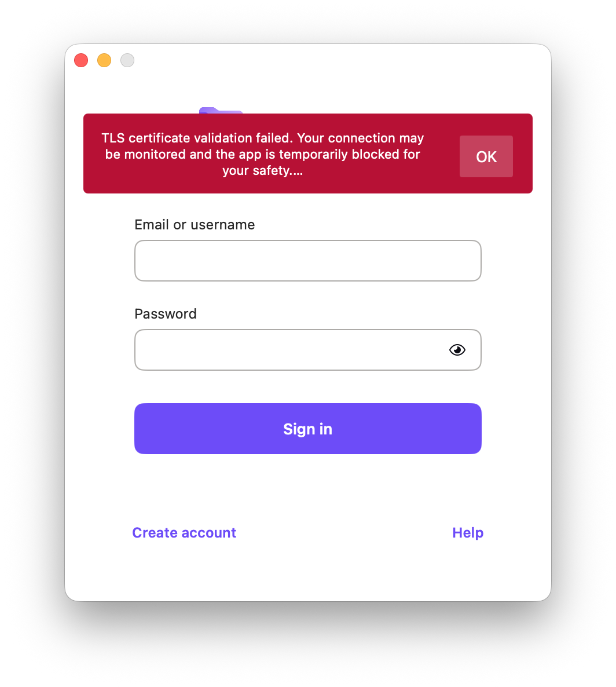Click the "Email or username" label
This screenshot has width=616, height=687.
[195, 224]
